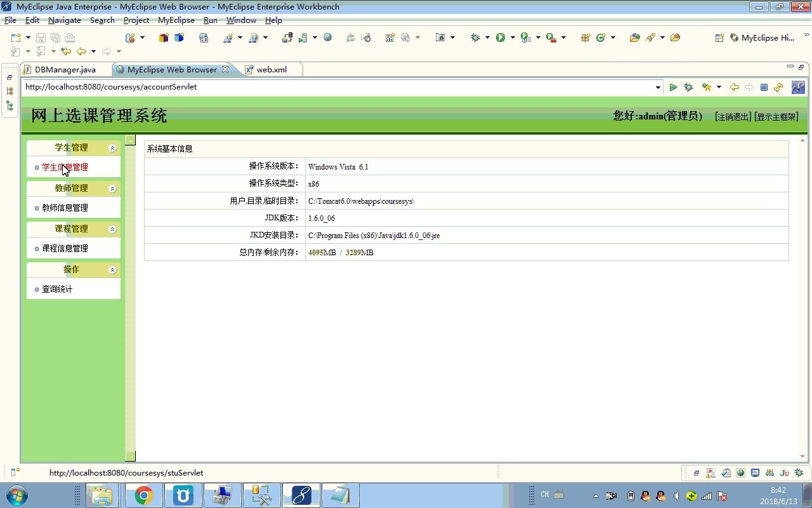Screen dimensions: 812x508
Task: Stop page loading with the blue square icon
Action: tap(764, 87)
